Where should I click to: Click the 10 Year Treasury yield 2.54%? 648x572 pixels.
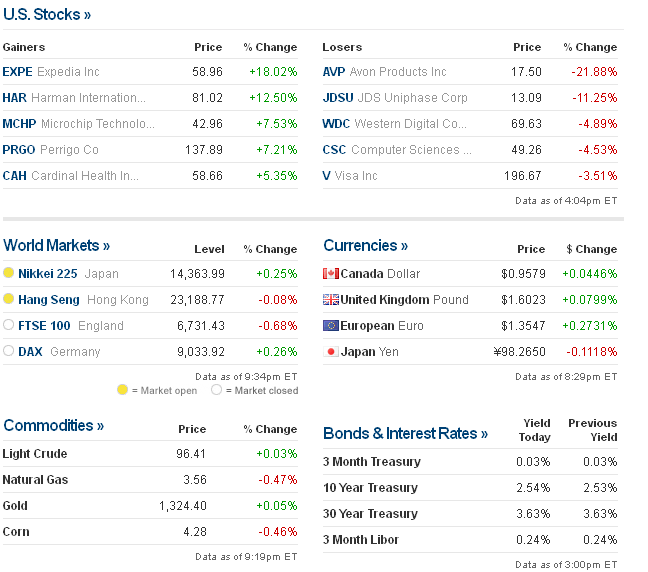tap(533, 488)
